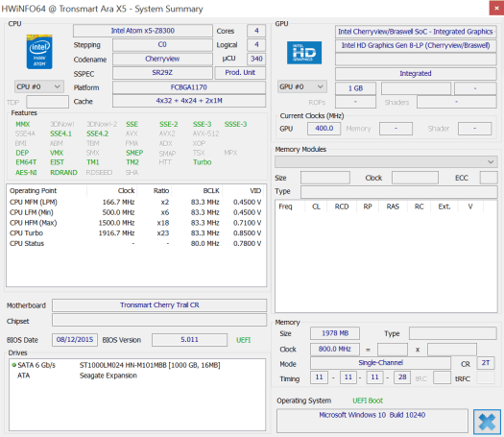The image size is (504, 437).
Task: Click the SSE4.2 feature label
Action: click(97, 134)
